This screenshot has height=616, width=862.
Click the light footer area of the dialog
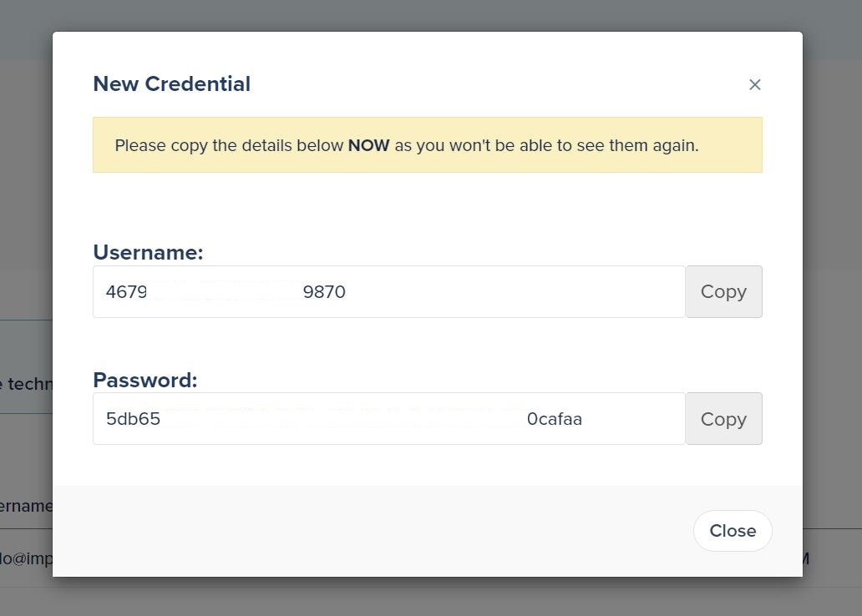(x=334, y=531)
